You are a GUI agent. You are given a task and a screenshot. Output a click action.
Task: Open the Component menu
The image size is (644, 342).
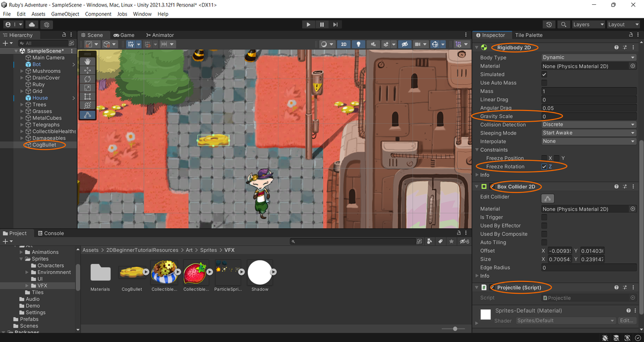click(98, 14)
